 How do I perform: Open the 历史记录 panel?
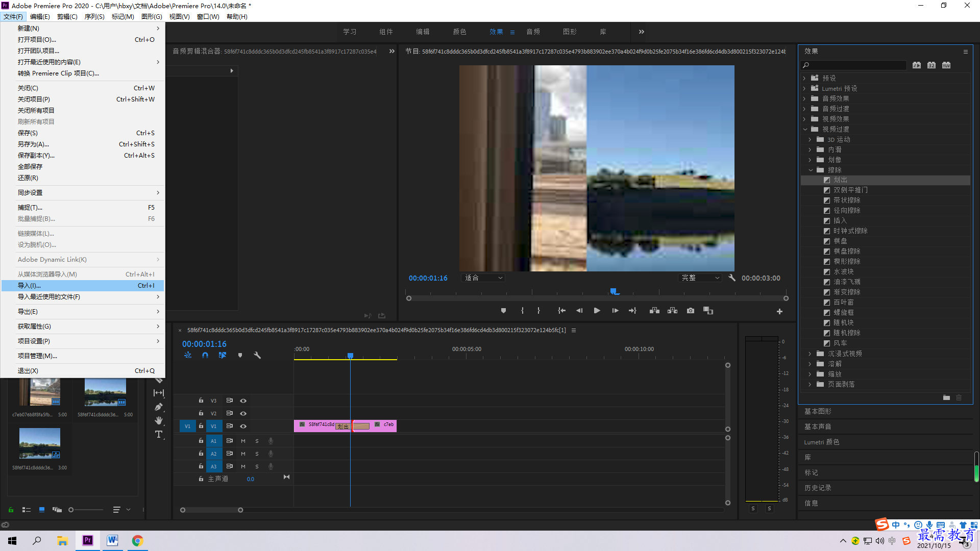[818, 488]
